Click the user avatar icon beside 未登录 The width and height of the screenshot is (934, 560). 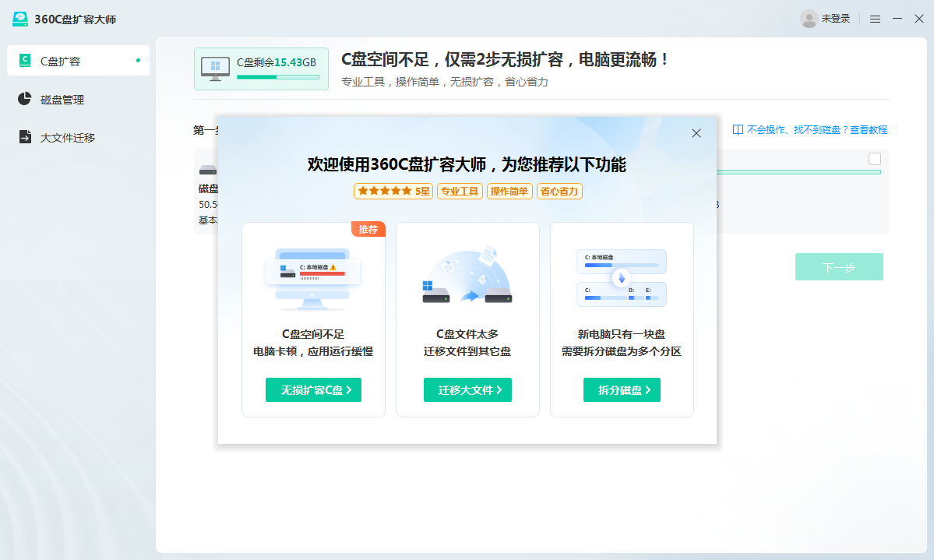pos(809,19)
